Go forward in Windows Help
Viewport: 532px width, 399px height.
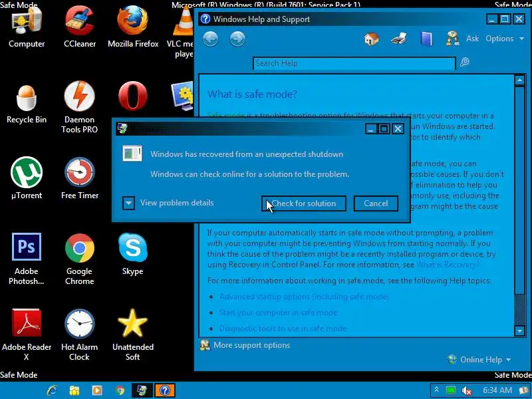tap(237, 39)
